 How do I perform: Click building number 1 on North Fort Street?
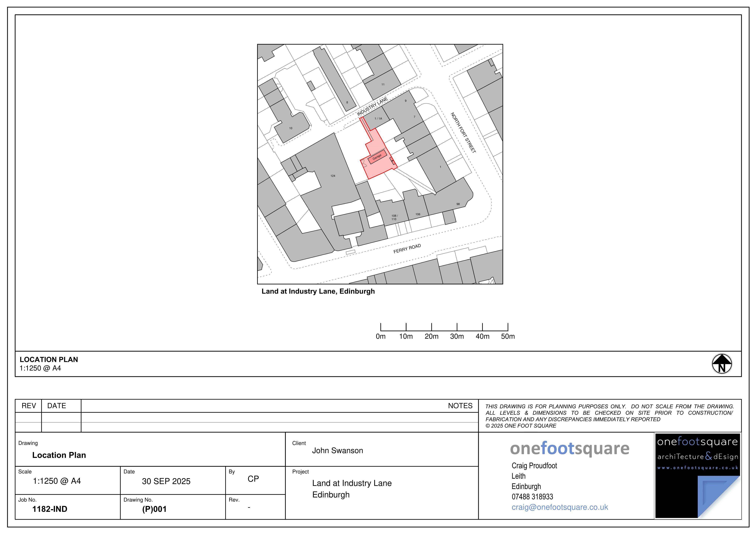440,167
